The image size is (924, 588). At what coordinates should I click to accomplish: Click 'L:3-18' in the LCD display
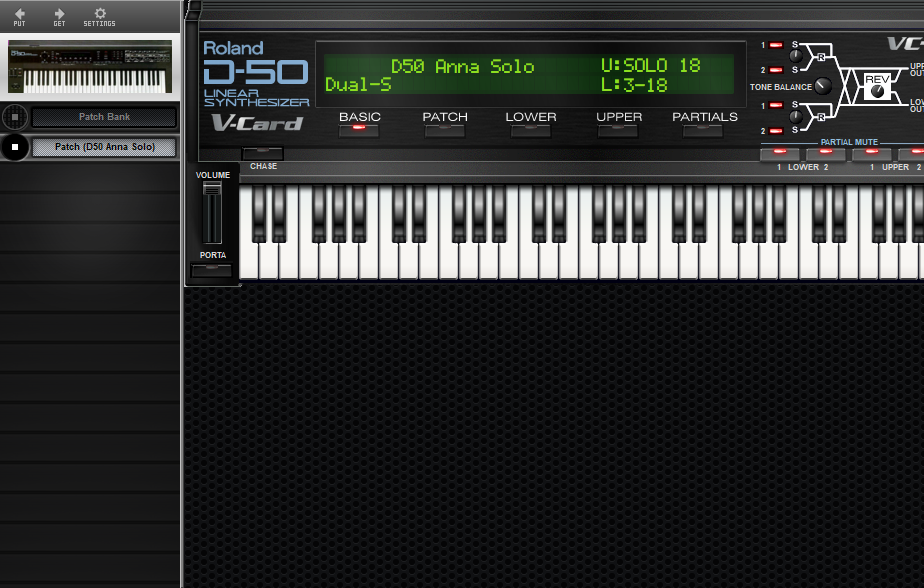[634, 85]
